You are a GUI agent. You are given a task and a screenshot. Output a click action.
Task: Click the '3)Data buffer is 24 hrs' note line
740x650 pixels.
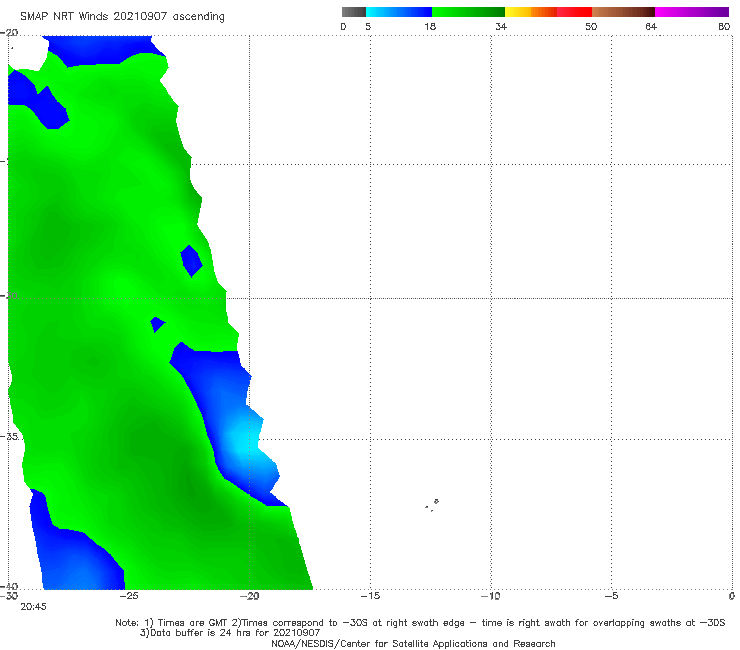(x=230, y=633)
